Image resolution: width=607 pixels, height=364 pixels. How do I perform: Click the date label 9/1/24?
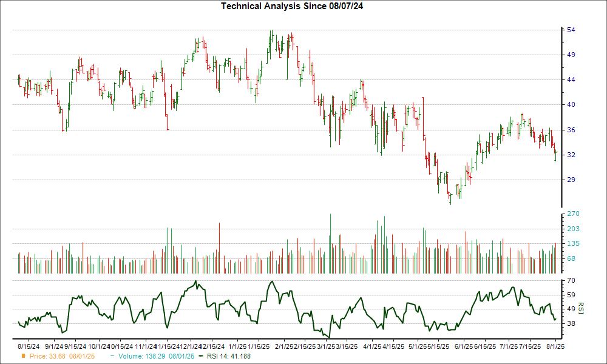pyautogui.click(x=54, y=346)
